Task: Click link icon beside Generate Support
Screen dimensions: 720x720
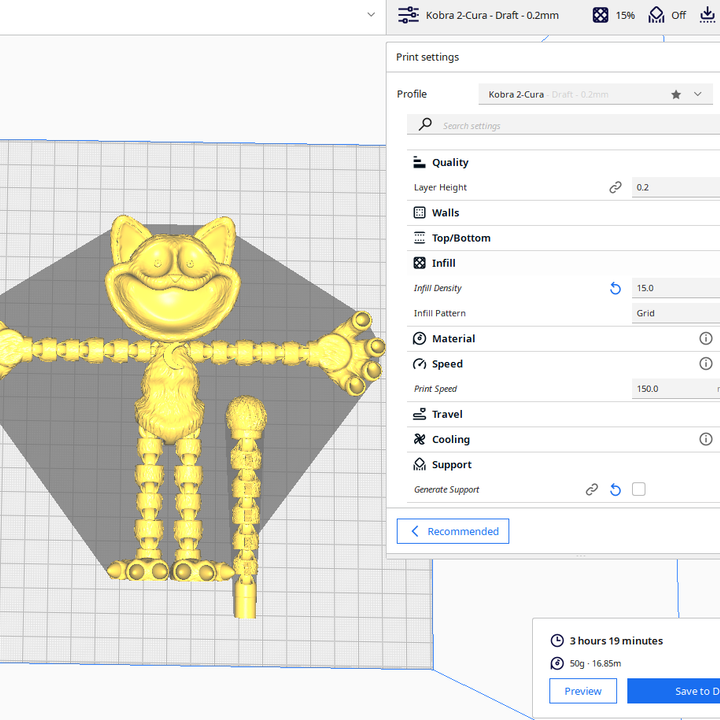Action: [592, 489]
